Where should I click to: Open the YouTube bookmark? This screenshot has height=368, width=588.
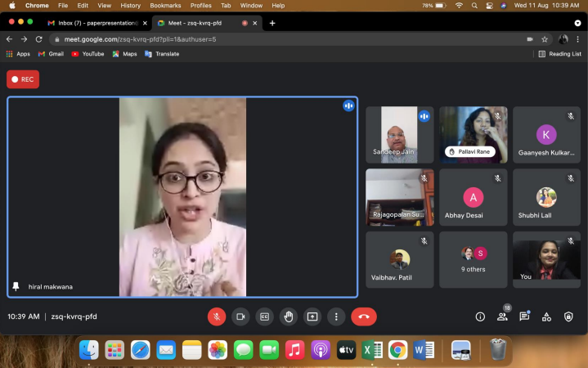click(x=88, y=54)
